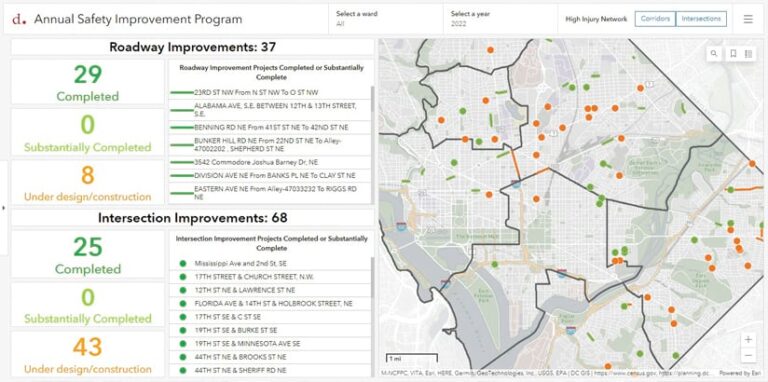This screenshot has width=768, height=382.
Task: Select 44TH ST NE & SHERIFF RD NE row
Action: pyautogui.click(x=271, y=371)
